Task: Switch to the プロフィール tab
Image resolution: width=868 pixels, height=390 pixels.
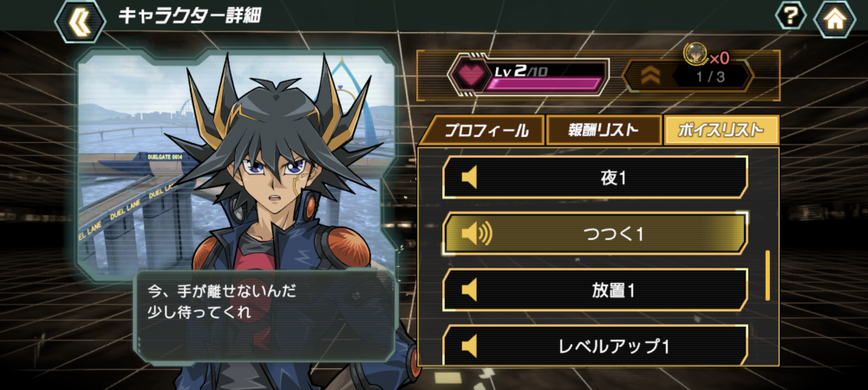Action: (x=481, y=131)
